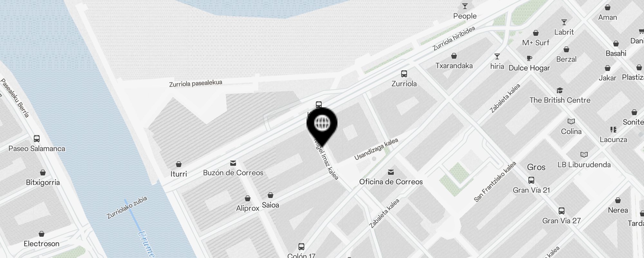Click the Oficina de Correos mail icon
Viewport: 644px width, 258px height.
pyautogui.click(x=391, y=172)
